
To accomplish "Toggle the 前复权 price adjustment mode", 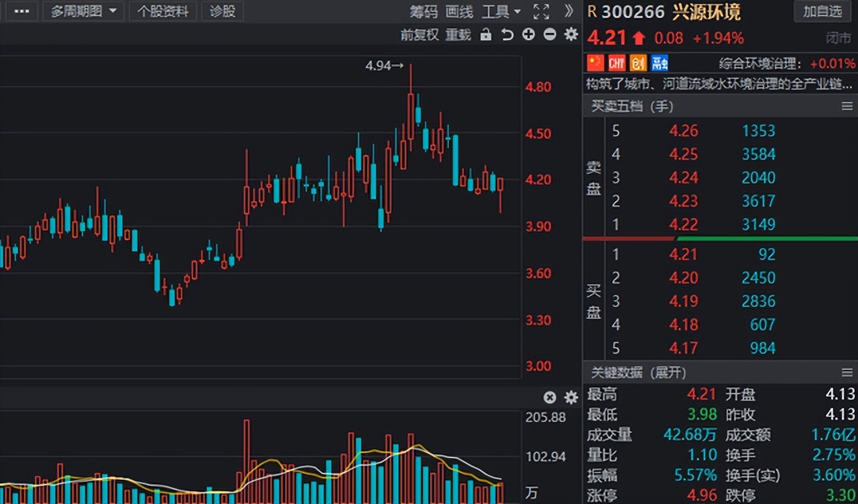I will tap(419, 35).
